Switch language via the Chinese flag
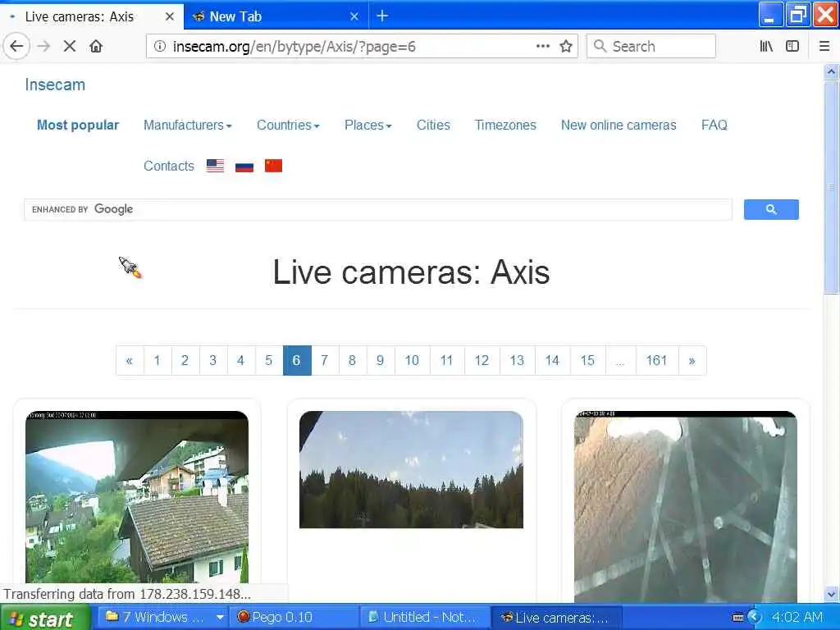840x630 pixels. tap(273, 166)
